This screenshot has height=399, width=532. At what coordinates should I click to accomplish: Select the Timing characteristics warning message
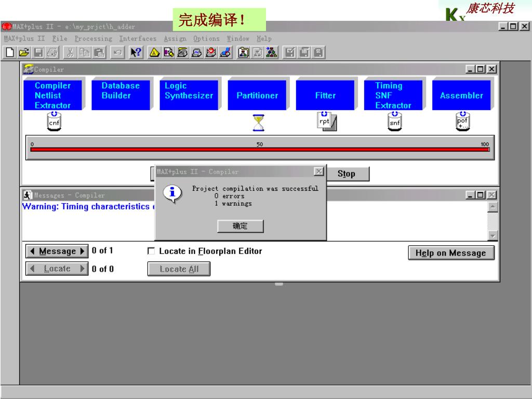[88, 207]
